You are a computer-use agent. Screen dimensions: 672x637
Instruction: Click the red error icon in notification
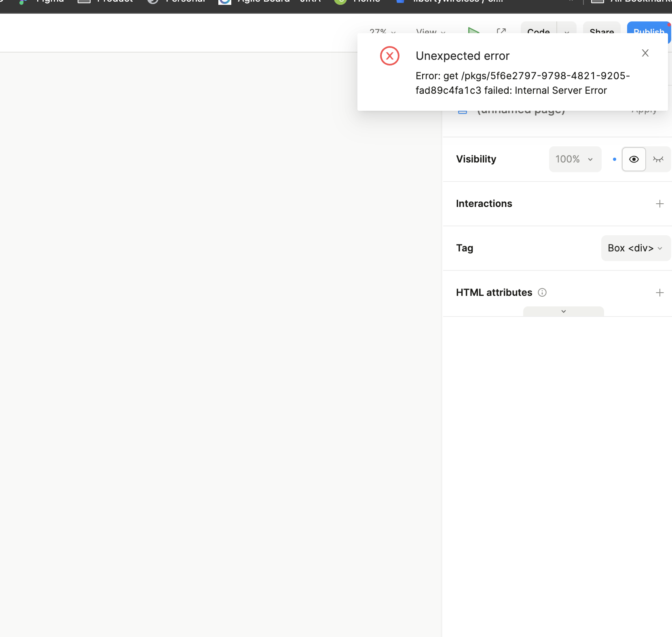pos(389,56)
